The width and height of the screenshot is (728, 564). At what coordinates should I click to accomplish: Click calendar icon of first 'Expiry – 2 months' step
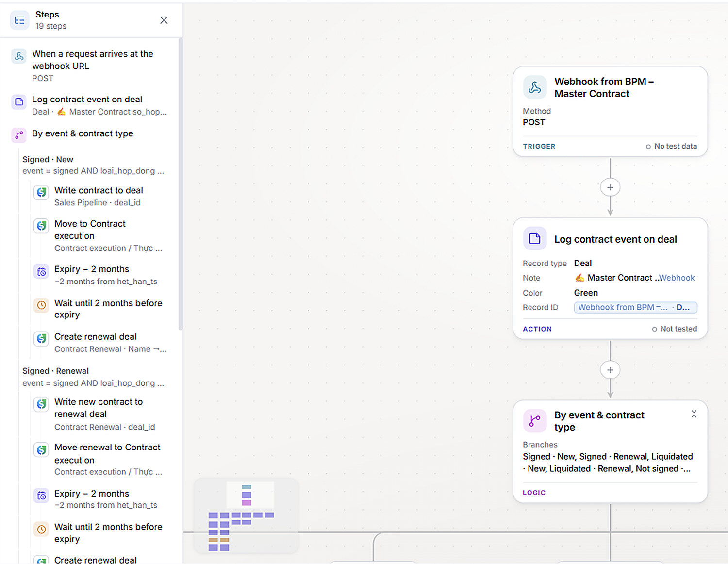(x=42, y=271)
